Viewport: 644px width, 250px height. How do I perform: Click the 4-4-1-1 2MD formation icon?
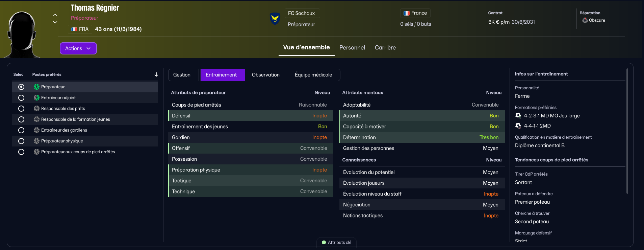coord(518,126)
